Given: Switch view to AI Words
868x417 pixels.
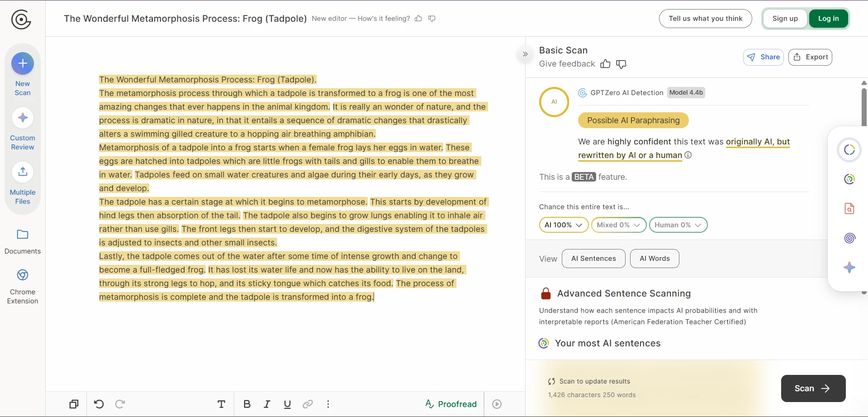Looking at the screenshot, I should pos(654,258).
